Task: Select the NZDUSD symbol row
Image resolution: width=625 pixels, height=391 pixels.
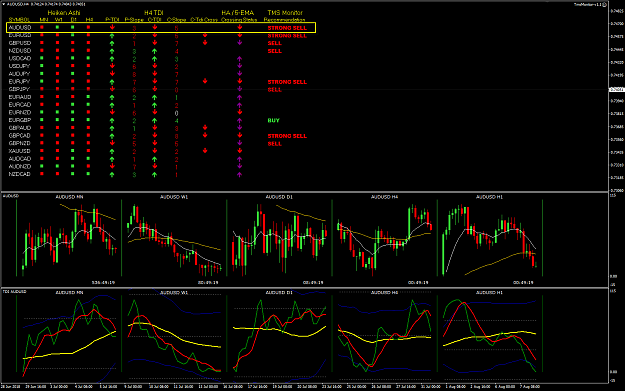Action: [20, 51]
